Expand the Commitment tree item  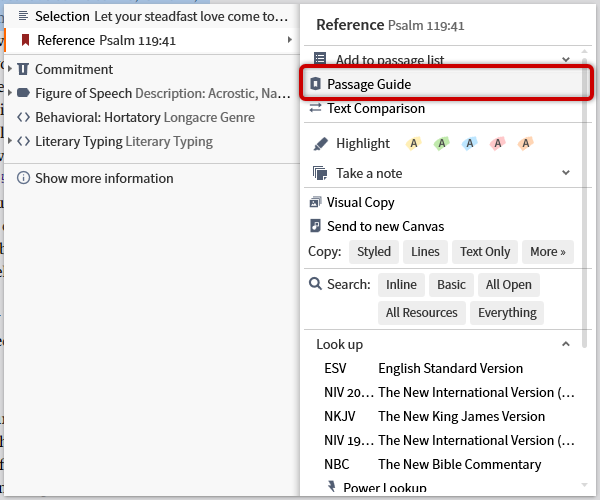10,69
